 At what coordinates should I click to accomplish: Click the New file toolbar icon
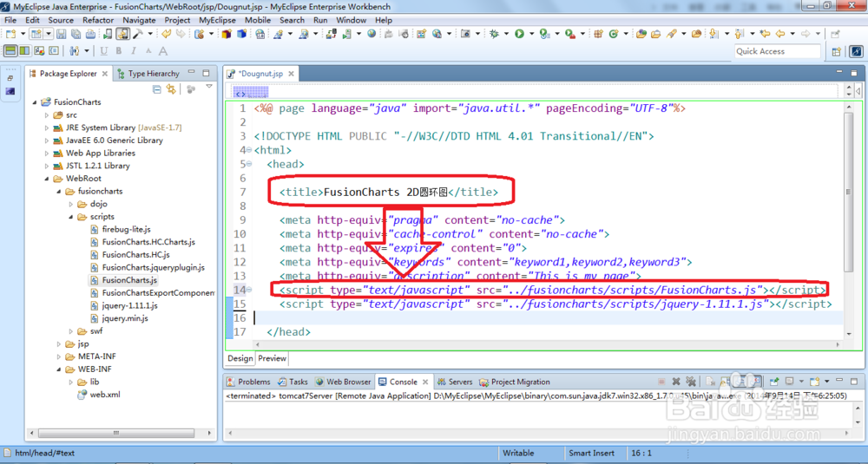coord(10,34)
